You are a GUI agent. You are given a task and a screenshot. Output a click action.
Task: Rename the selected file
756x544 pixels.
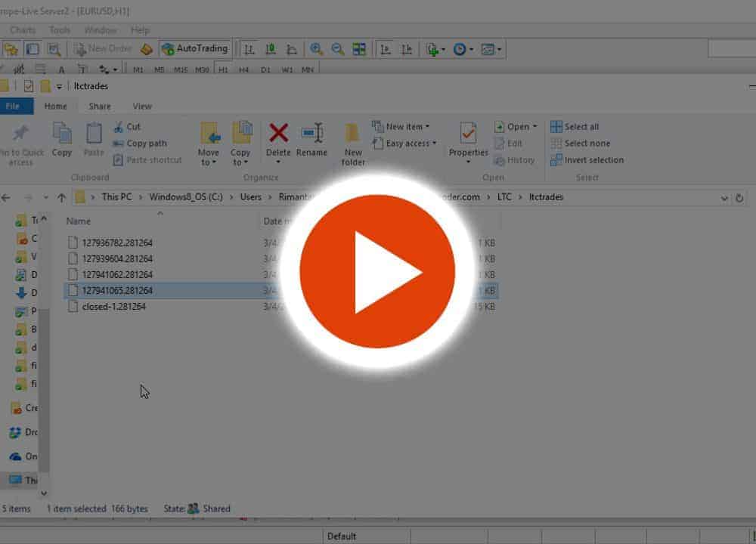[x=311, y=140]
